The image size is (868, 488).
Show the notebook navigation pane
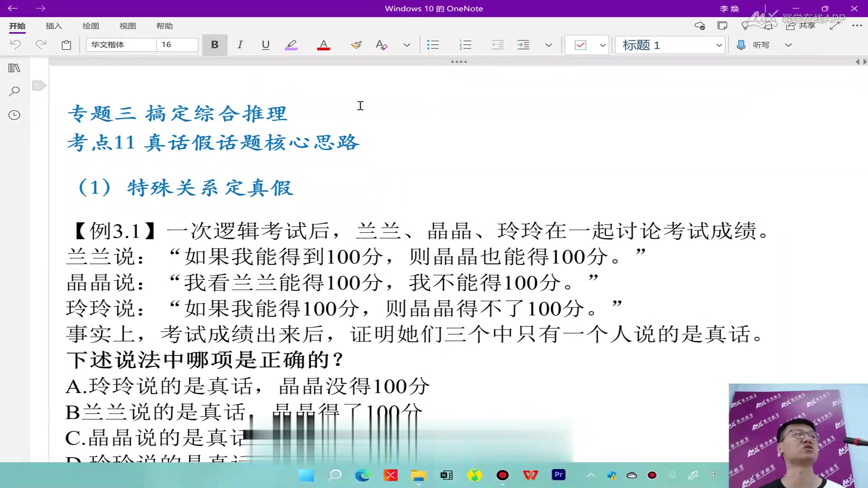tap(14, 68)
